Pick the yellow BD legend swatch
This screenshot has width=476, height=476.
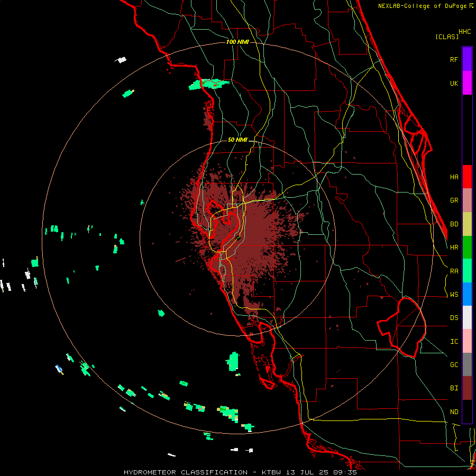coord(467,224)
